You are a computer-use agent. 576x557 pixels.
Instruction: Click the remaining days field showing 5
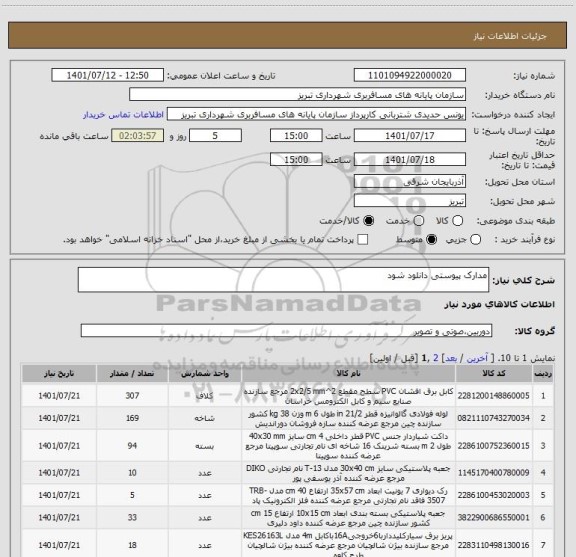point(215,136)
